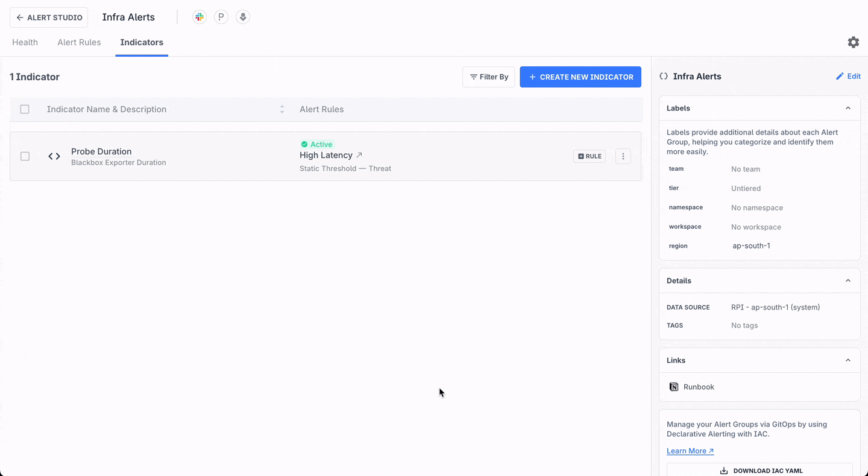The width and height of the screenshot is (868, 476).
Task: Click the Notion Runbook icon
Action: pos(674,387)
